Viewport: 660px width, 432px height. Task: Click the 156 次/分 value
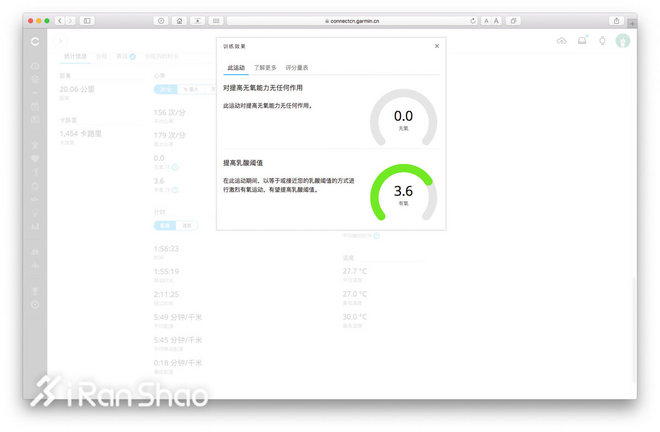[x=170, y=112]
